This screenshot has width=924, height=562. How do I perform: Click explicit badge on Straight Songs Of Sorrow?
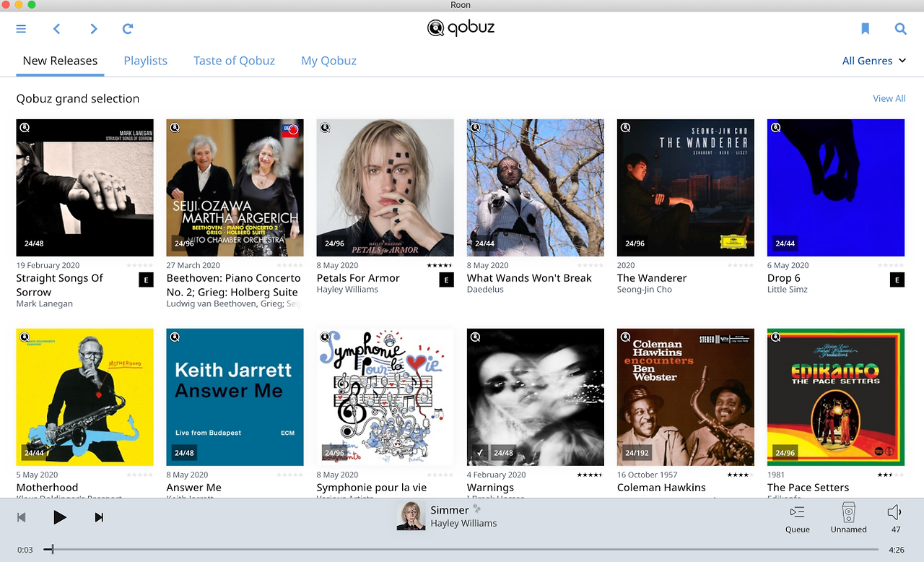point(146,280)
